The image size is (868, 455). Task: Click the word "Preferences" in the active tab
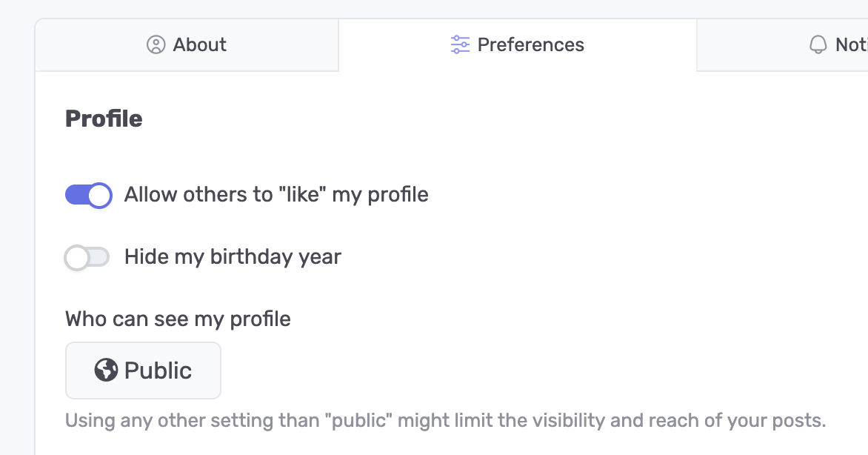[x=530, y=45]
